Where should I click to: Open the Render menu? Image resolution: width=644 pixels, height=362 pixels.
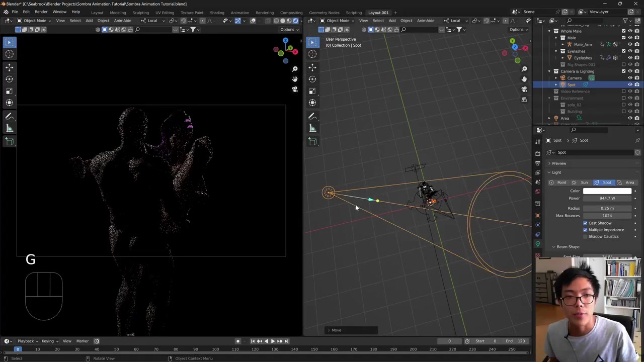(41, 12)
